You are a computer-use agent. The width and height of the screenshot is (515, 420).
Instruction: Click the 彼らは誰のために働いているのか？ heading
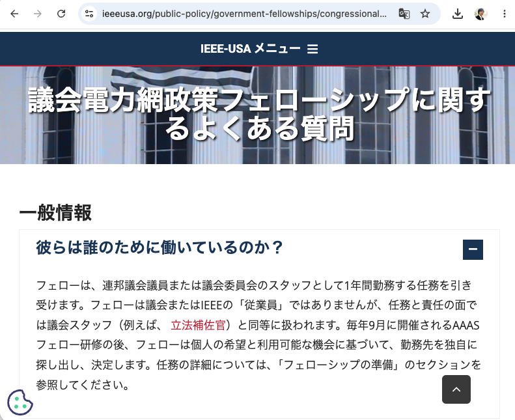click(x=160, y=247)
